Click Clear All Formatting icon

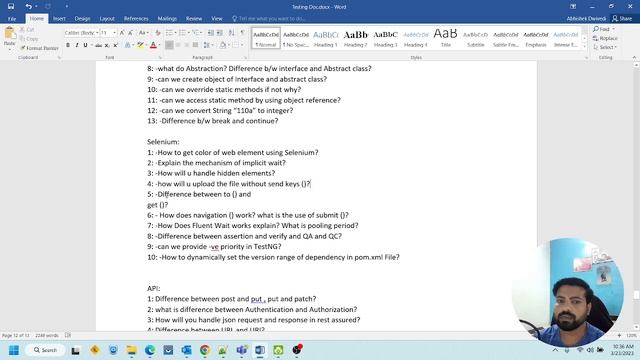(158, 33)
